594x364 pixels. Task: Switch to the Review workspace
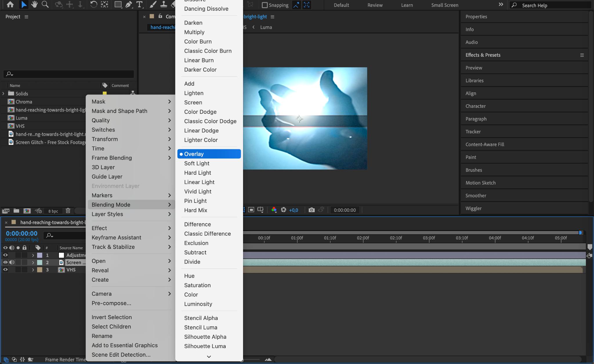coord(375,5)
